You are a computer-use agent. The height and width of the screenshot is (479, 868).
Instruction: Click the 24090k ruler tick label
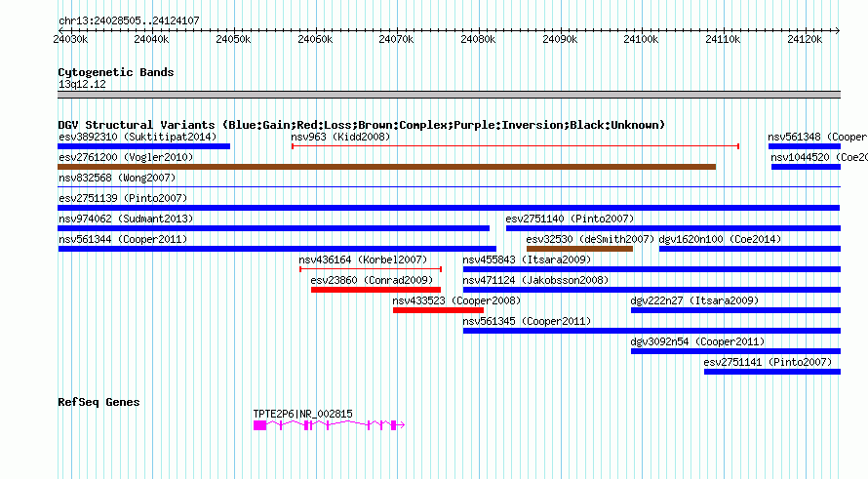(x=560, y=39)
